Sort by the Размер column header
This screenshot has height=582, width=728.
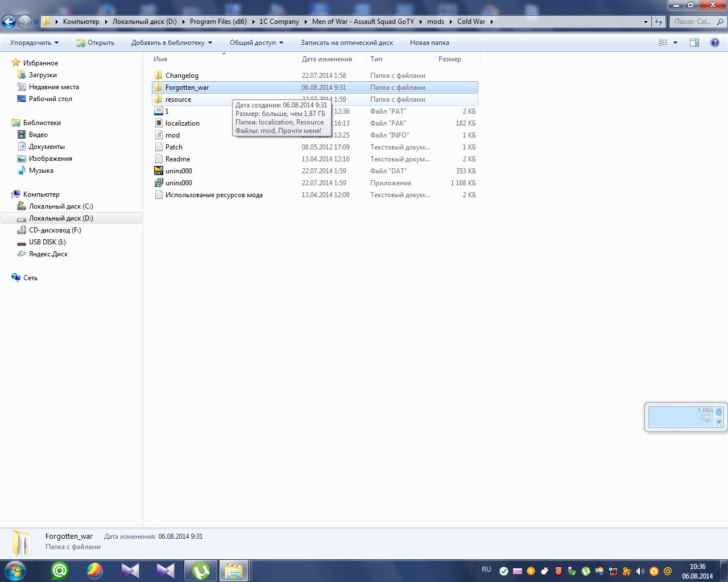pos(458,59)
